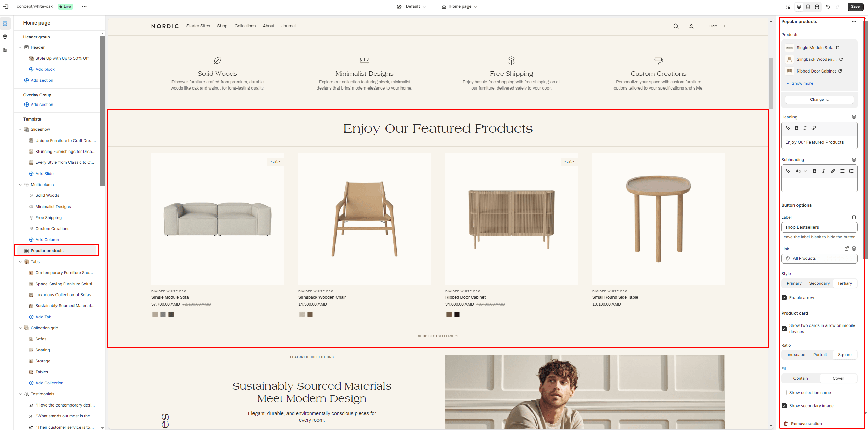Open the Popular products three-dots menu
The image size is (868, 430).
[x=854, y=21]
